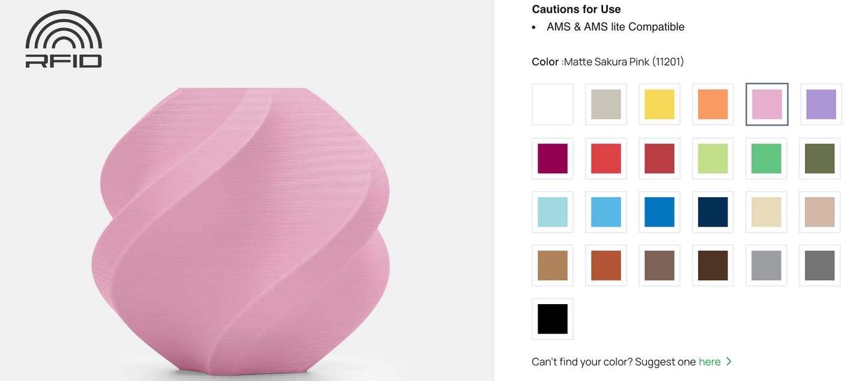Viewport: 868px width, 381px height.
Task: Select the black color swatch
Action: 553,319
